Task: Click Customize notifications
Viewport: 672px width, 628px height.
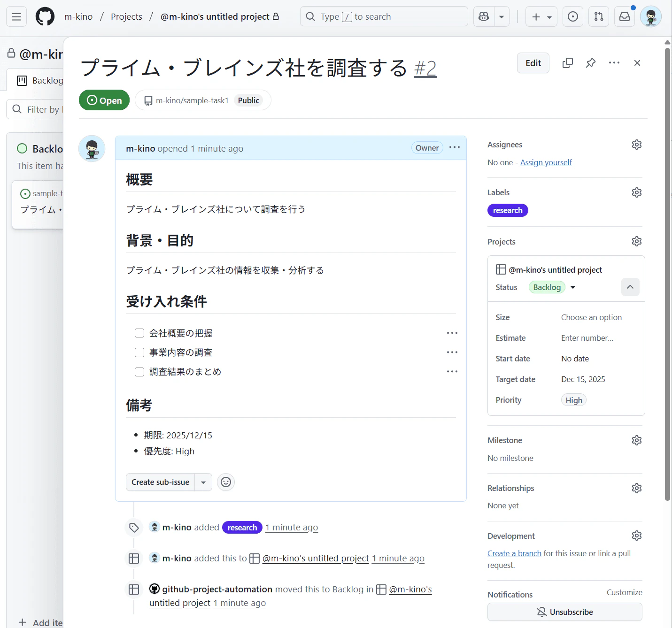Action: coord(625,592)
